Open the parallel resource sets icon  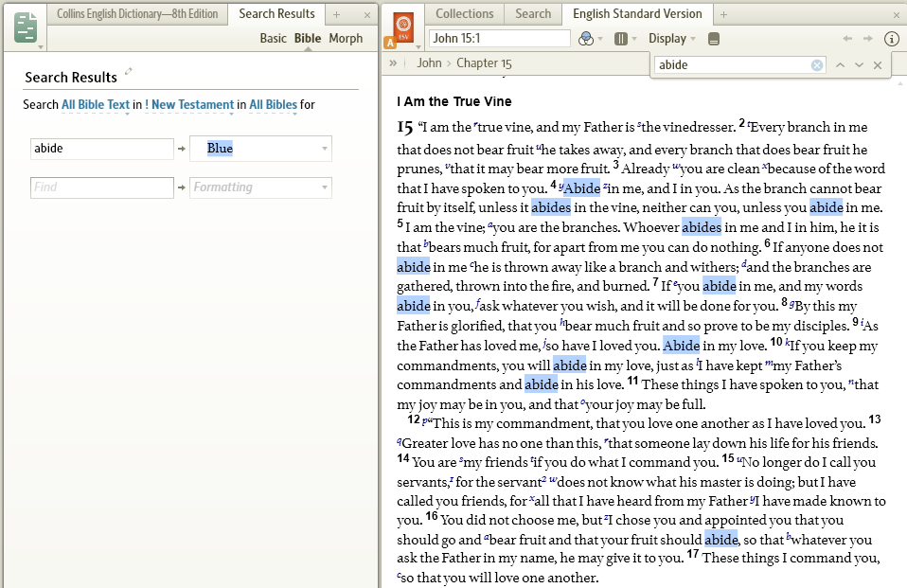coord(621,39)
